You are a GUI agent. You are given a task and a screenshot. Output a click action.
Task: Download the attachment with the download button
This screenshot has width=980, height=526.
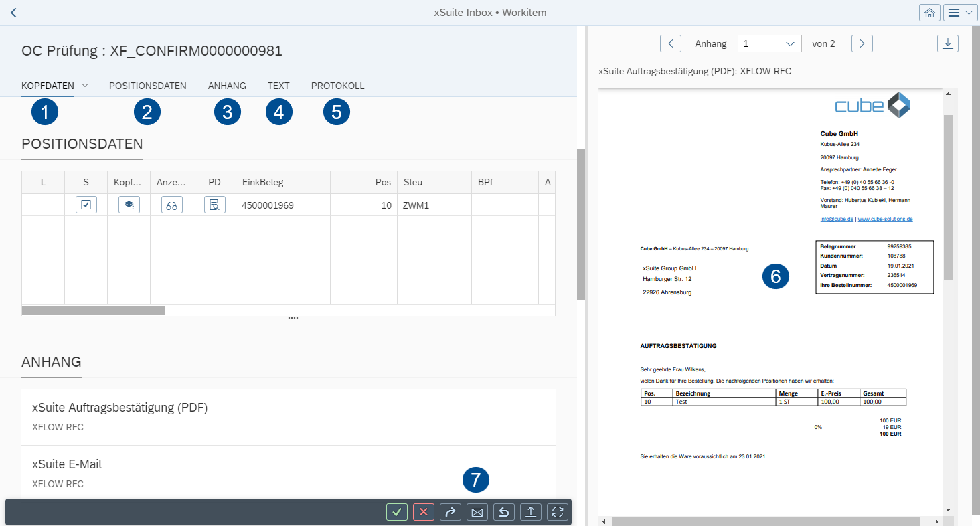click(x=947, y=43)
